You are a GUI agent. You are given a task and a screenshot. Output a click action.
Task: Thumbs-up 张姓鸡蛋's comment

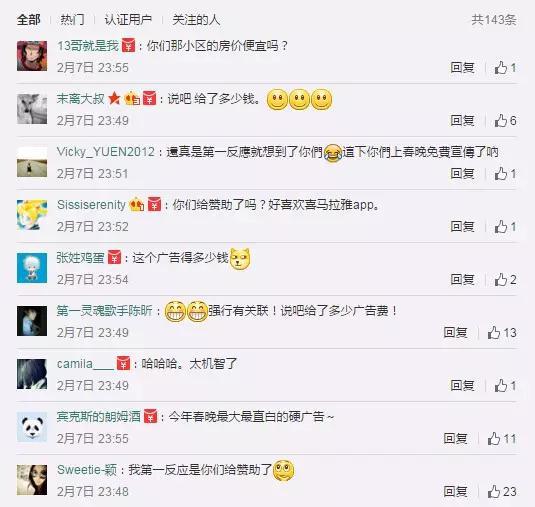pos(505,280)
